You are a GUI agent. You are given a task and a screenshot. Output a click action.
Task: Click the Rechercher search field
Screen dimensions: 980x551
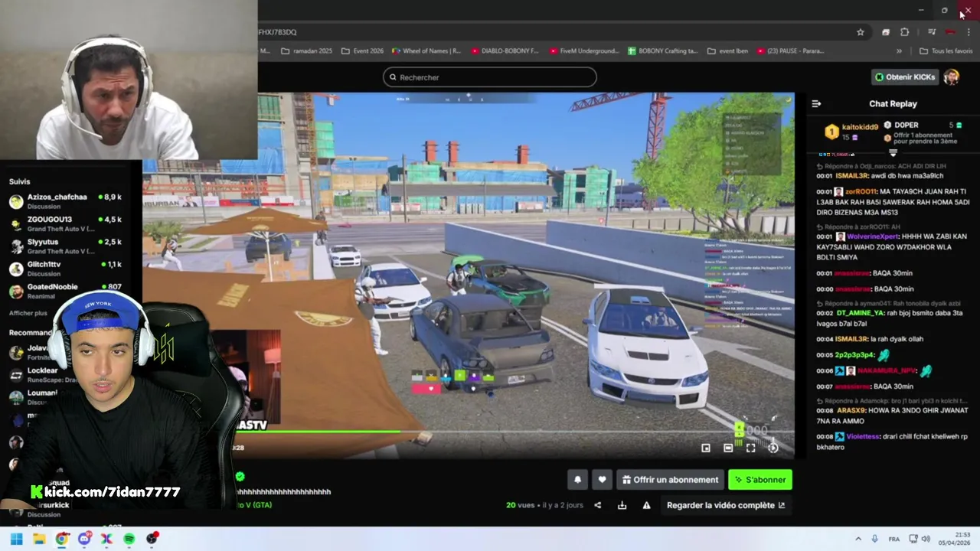490,77
